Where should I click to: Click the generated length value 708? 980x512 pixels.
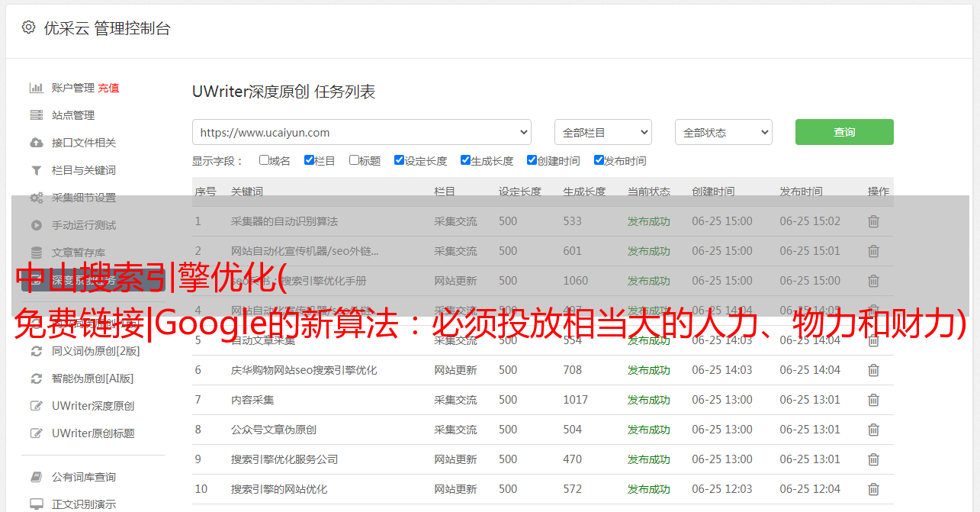[573, 370]
